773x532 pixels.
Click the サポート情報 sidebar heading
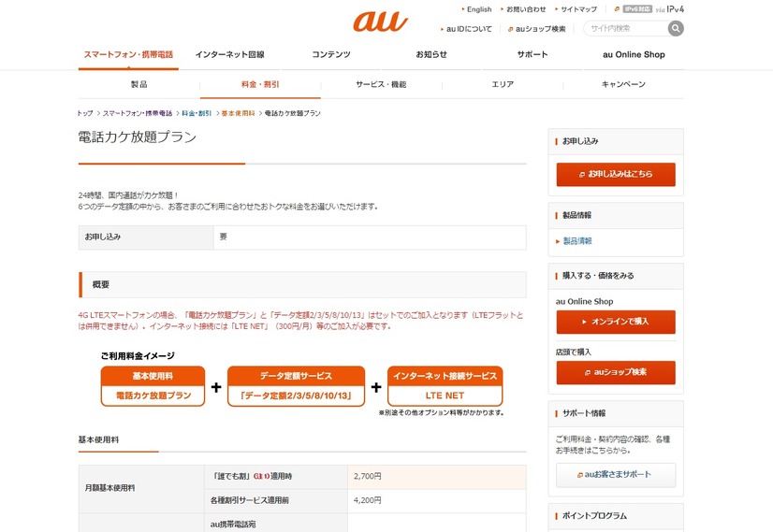pyautogui.click(x=584, y=414)
